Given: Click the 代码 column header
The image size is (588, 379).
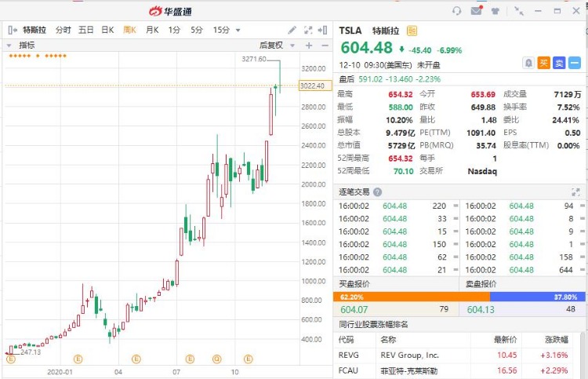Looking at the screenshot, I should point(346,340).
